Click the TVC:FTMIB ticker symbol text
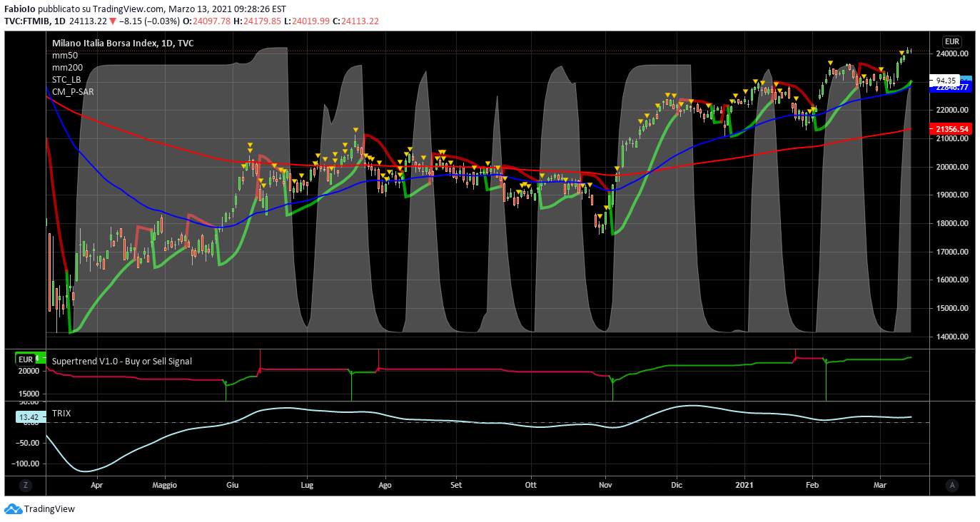The image size is (980, 522). [x=29, y=21]
